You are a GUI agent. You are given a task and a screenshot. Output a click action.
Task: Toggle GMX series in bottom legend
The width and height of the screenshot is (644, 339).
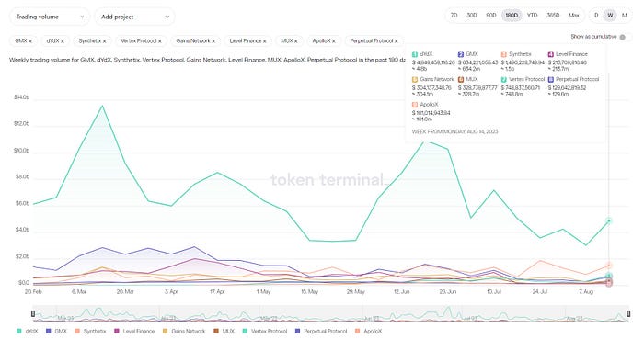tap(56, 331)
